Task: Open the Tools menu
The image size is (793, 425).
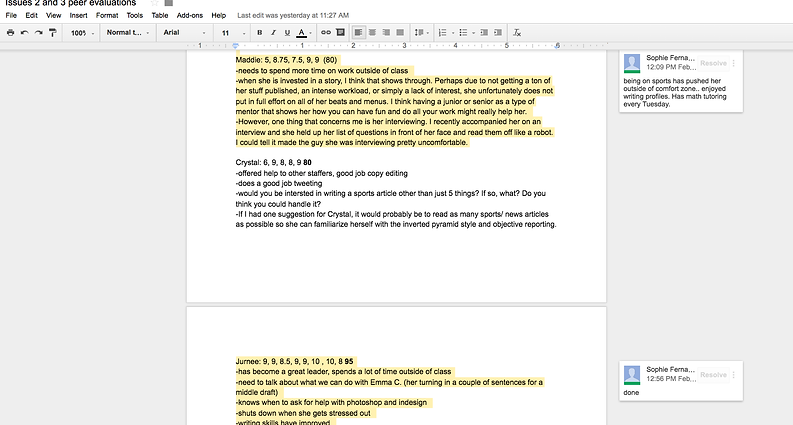Action: tap(135, 16)
